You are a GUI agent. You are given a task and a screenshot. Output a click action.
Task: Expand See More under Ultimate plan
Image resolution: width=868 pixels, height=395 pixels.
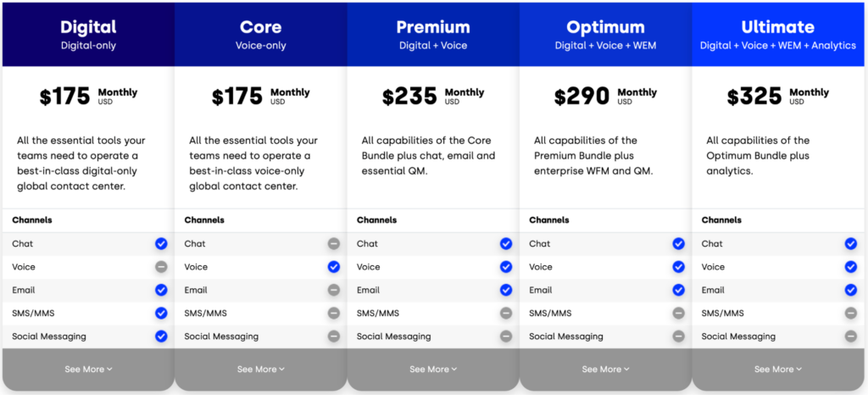click(x=778, y=370)
